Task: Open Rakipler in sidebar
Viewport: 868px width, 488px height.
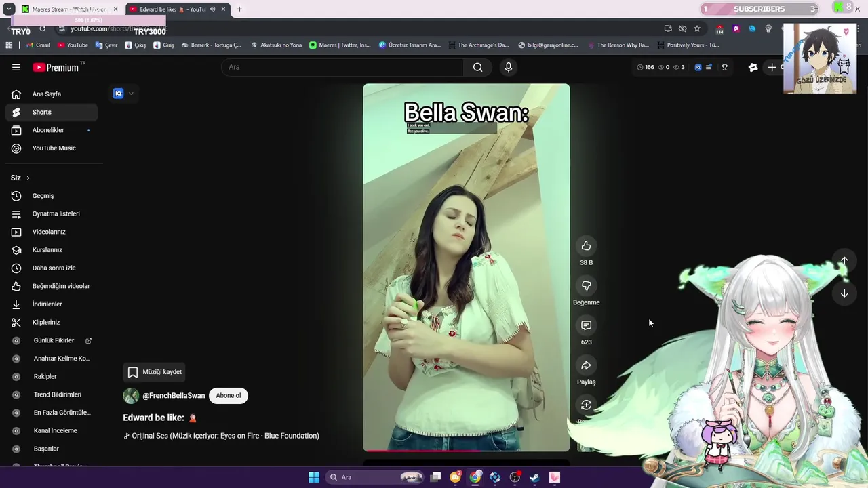Action: pos(52,376)
